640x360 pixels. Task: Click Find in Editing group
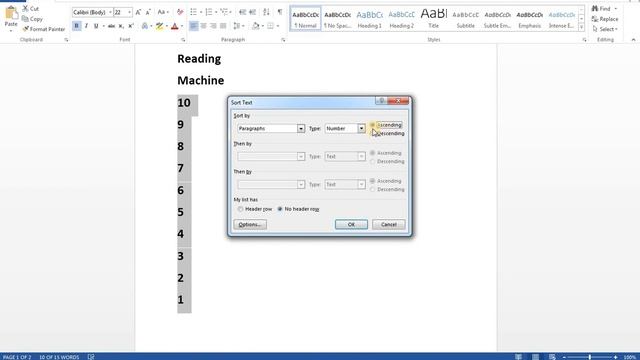pyautogui.click(x=605, y=9)
